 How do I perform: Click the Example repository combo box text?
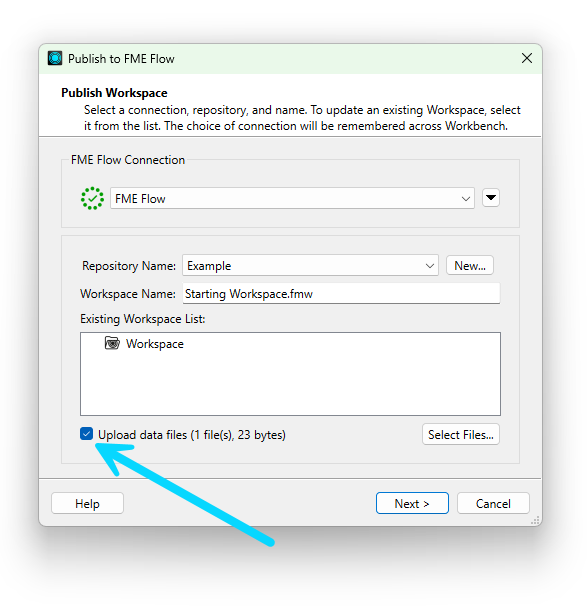(x=209, y=266)
